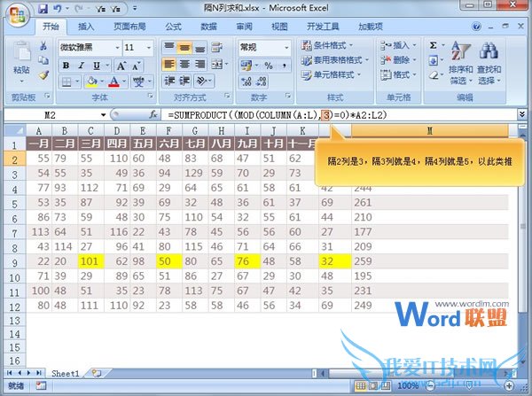Click Merge and Center icon
532x396 pixels.
[217, 64]
